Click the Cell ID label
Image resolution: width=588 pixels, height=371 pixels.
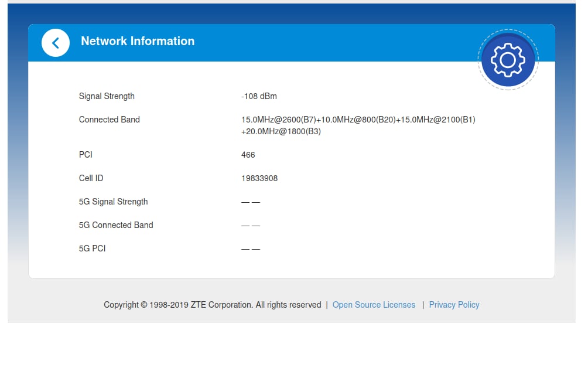[91, 178]
